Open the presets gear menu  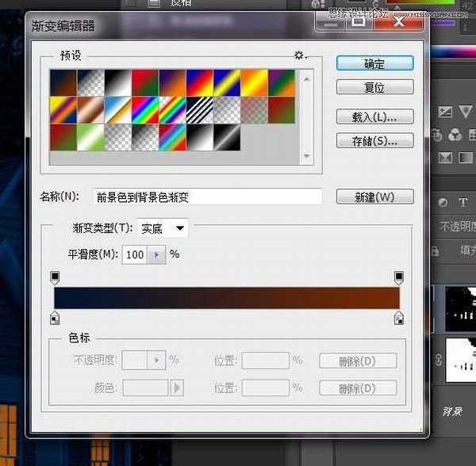click(x=299, y=55)
